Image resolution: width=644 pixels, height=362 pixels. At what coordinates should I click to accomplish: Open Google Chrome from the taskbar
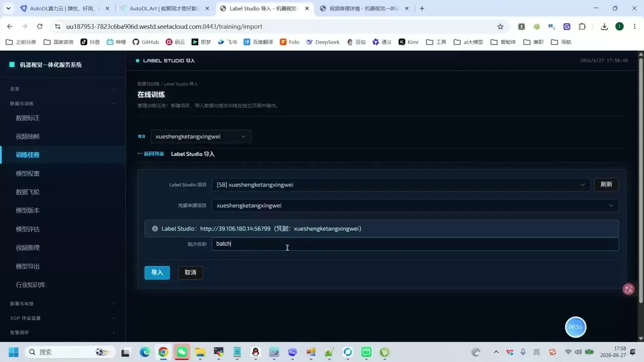pos(163,352)
